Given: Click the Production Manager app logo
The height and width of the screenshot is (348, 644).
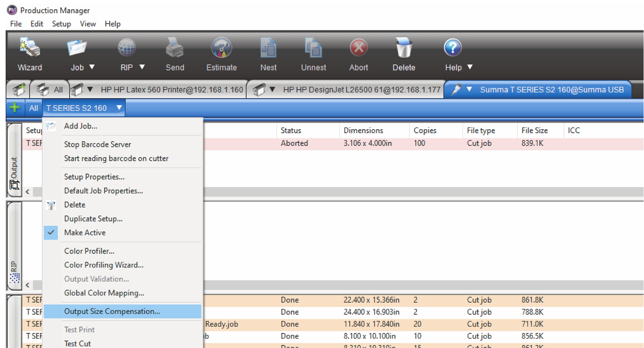Looking at the screenshot, I should coord(12,10).
